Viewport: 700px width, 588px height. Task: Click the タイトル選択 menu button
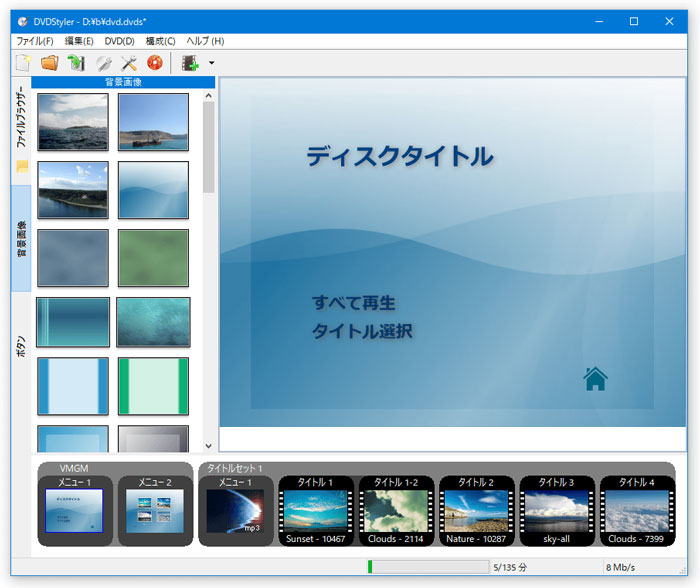362,331
